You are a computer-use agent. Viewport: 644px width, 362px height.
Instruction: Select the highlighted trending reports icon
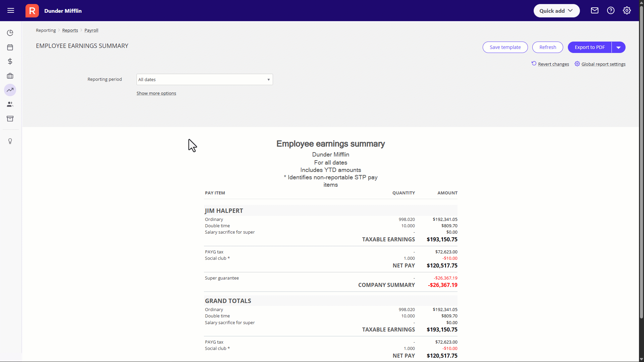[10, 90]
